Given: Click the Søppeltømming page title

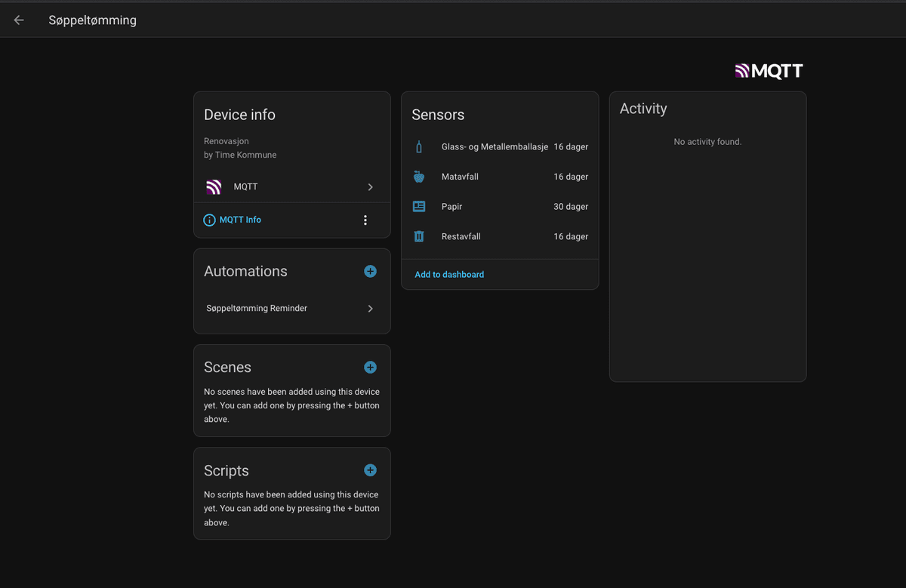Looking at the screenshot, I should point(93,20).
